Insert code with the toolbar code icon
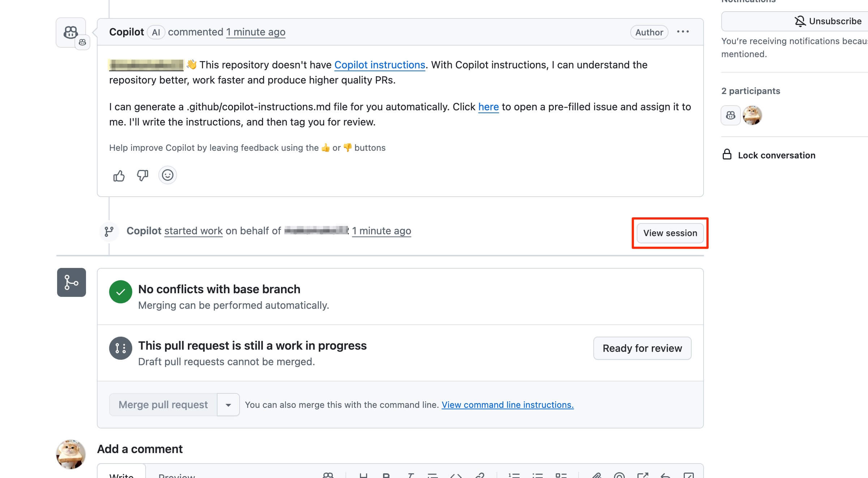Viewport: 868px width, 478px height. tap(456, 475)
